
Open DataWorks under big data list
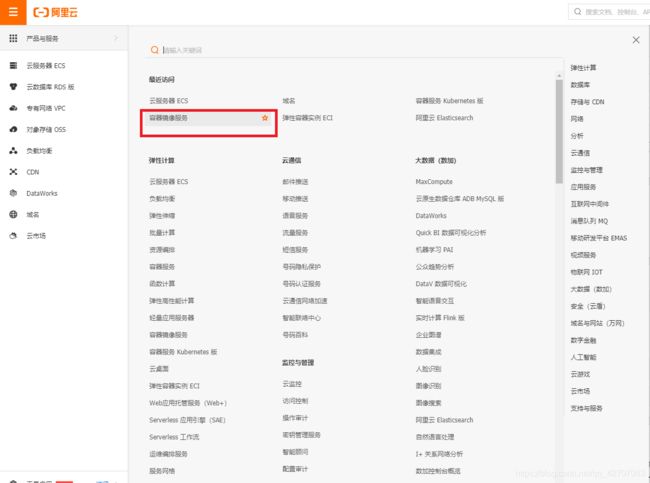[431, 216]
